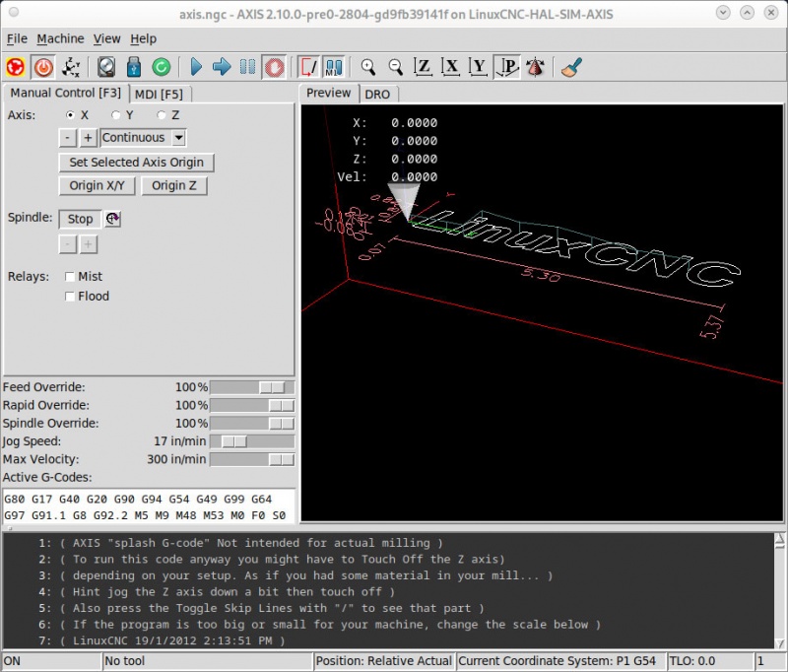Select the X axis radio button
This screenshot has height=672, width=788.
click(x=70, y=115)
